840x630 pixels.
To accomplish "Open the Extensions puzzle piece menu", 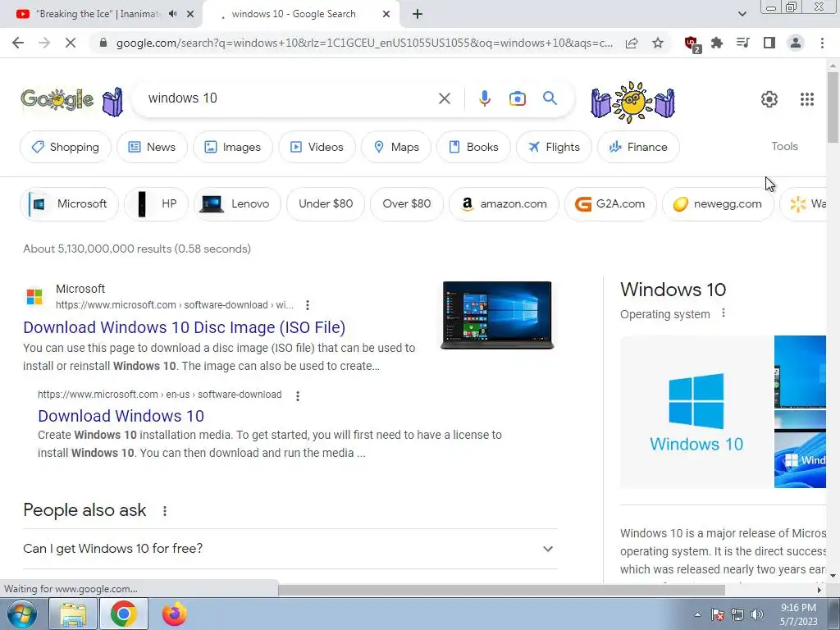I will click(x=717, y=43).
